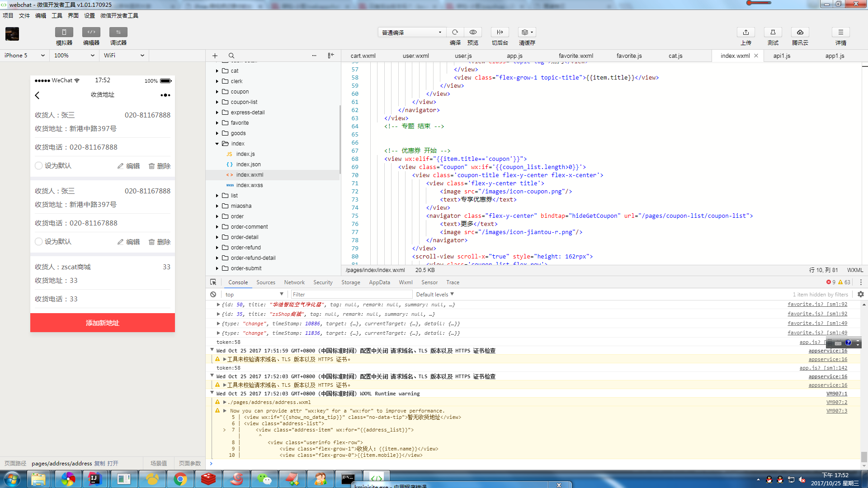This screenshot has height=488, width=868.
Task: Select the Sources tab in debugger
Action: pos(265,282)
